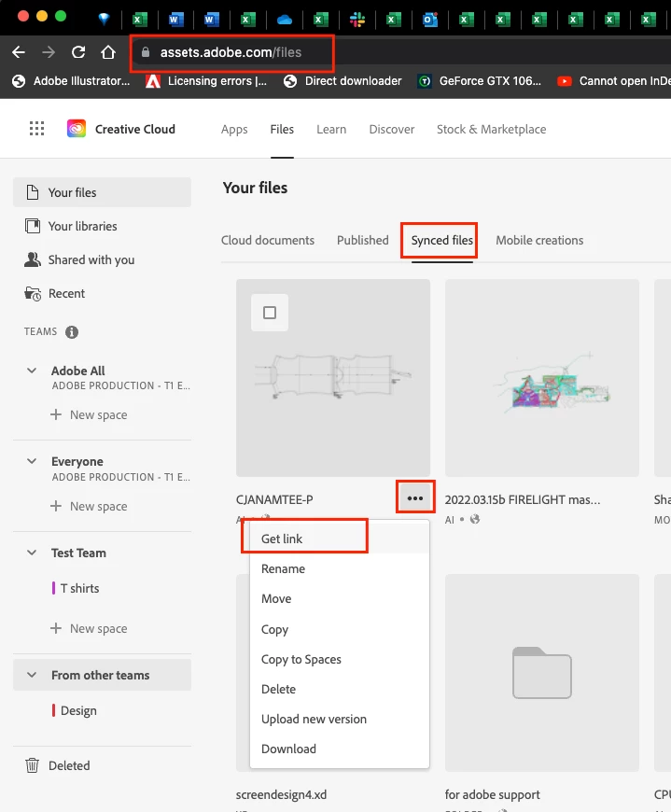Reload the page with refresh icon
671x812 pixels.
tap(78, 51)
